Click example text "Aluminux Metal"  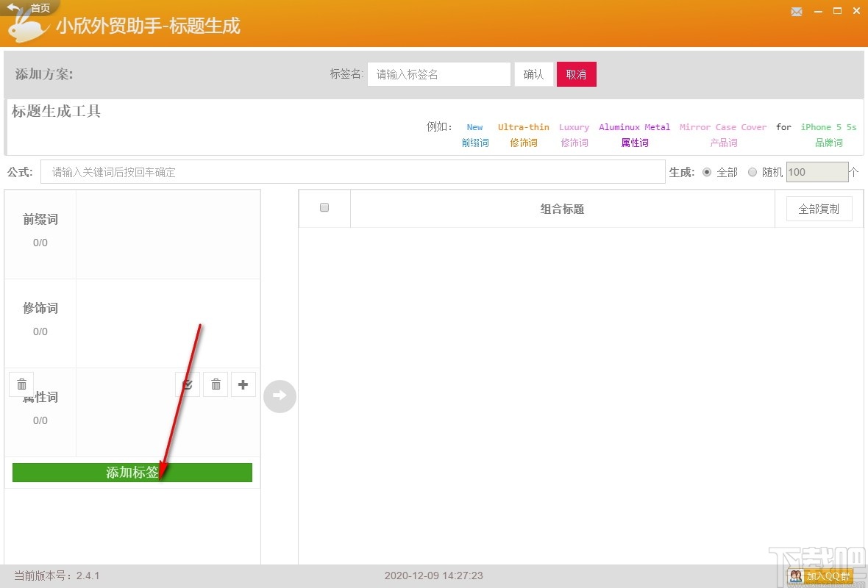634,127
